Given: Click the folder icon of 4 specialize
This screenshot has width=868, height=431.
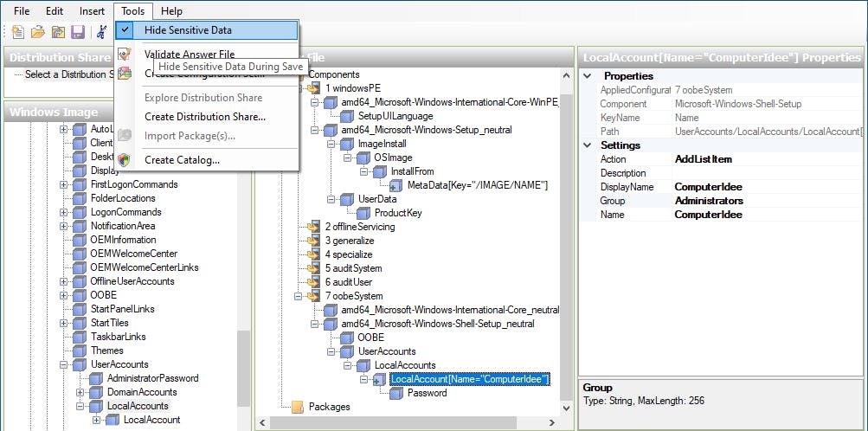Looking at the screenshot, I should tap(314, 254).
